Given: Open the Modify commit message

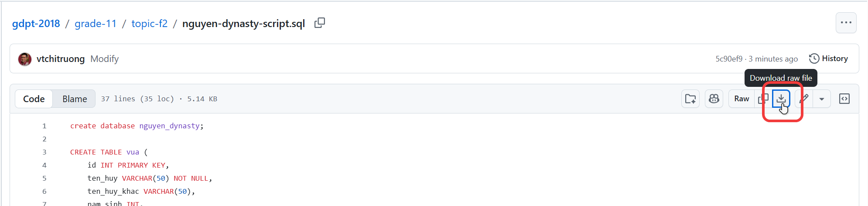Looking at the screenshot, I should point(104,59).
